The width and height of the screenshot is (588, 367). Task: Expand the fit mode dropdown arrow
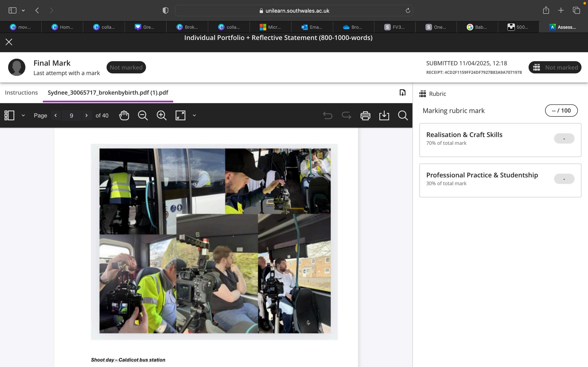tap(194, 115)
